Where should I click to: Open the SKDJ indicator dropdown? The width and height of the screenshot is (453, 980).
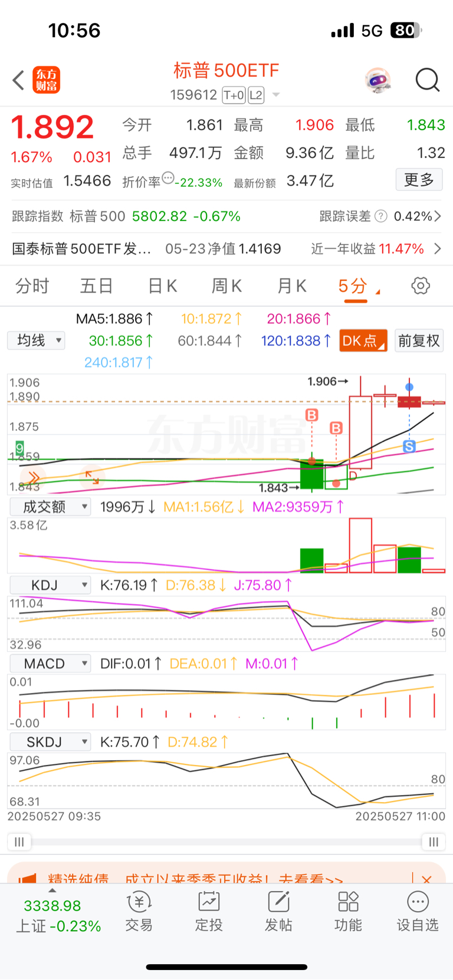coord(50,742)
